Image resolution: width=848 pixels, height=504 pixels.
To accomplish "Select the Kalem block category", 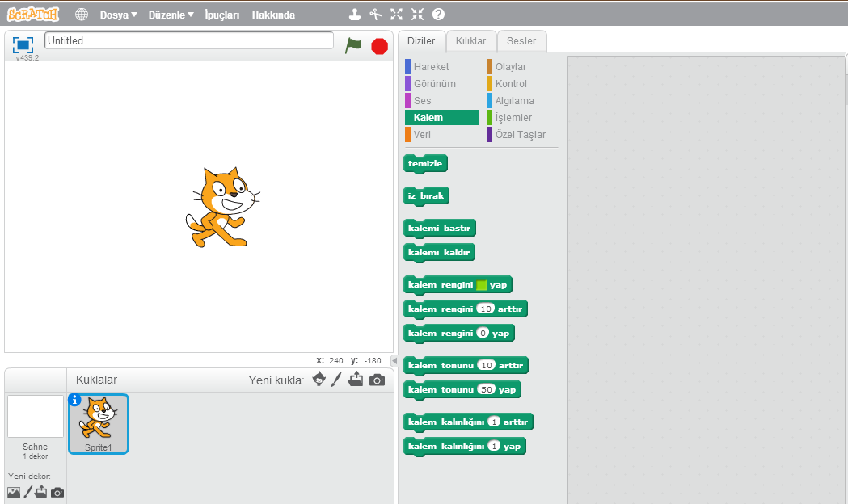I will pyautogui.click(x=442, y=117).
